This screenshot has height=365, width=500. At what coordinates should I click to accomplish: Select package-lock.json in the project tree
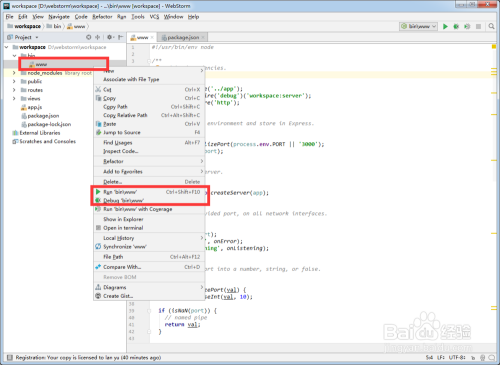click(x=46, y=124)
